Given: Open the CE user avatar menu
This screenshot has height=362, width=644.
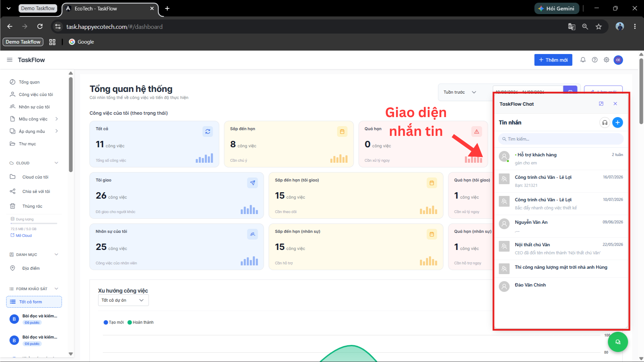Looking at the screenshot, I should [618, 60].
